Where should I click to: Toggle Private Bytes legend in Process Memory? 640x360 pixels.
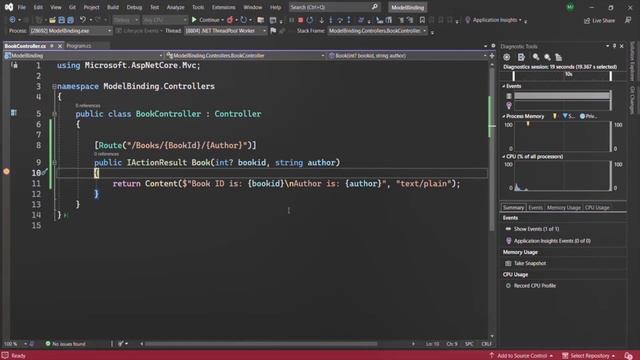[588, 116]
